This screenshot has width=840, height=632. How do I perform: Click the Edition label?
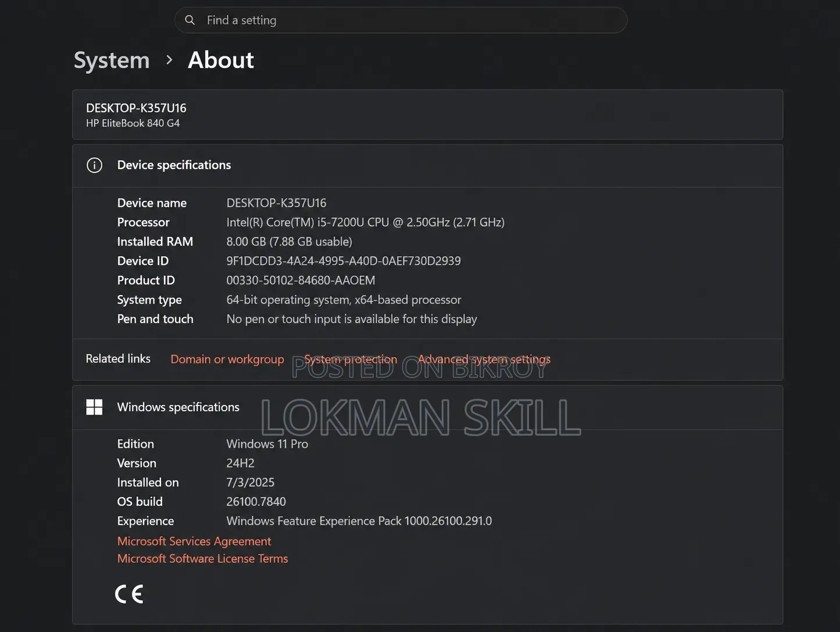tap(135, 444)
